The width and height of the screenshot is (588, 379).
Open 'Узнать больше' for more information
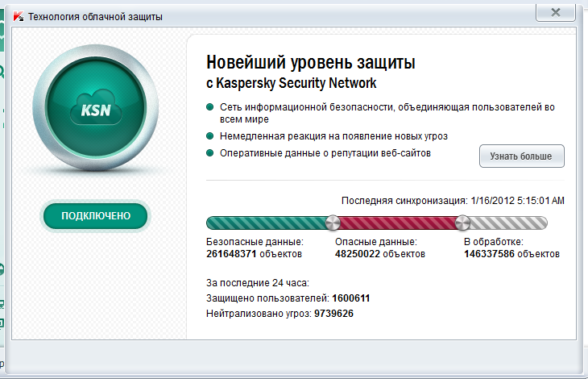[x=521, y=156]
